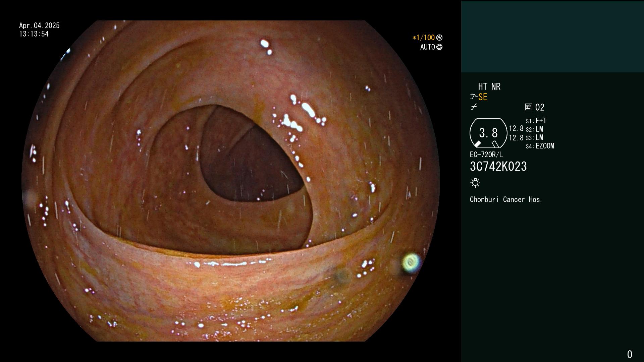Click the blank teal panel above HT NR

click(552, 37)
